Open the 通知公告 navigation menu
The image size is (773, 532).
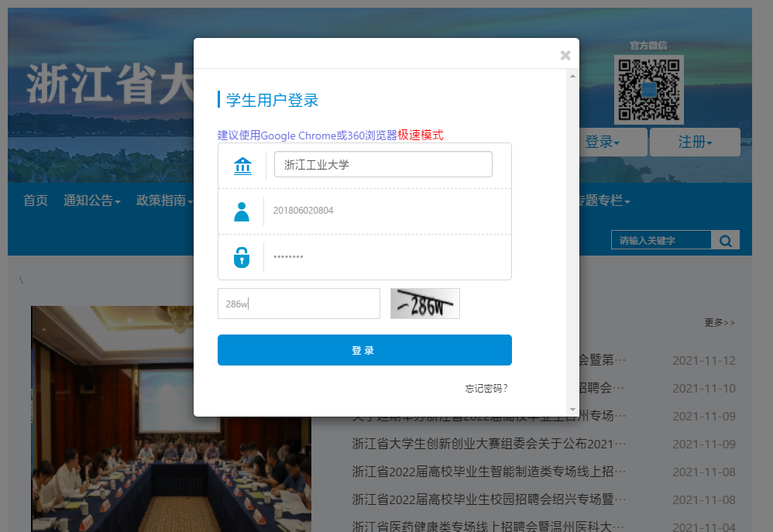(x=91, y=201)
